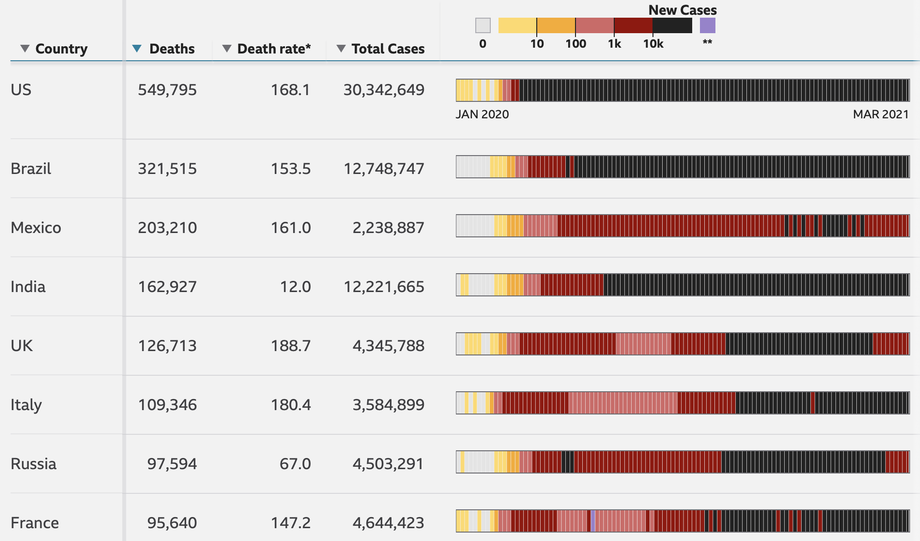This screenshot has width=920, height=541.
Task: Select the orange 10-100 legend swatch
Action: click(556, 25)
